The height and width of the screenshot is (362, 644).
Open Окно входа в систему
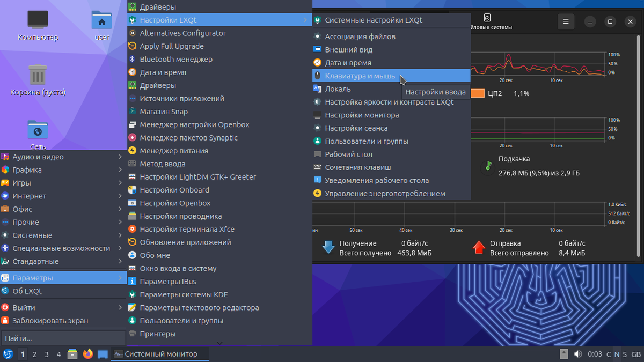click(219, 268)
